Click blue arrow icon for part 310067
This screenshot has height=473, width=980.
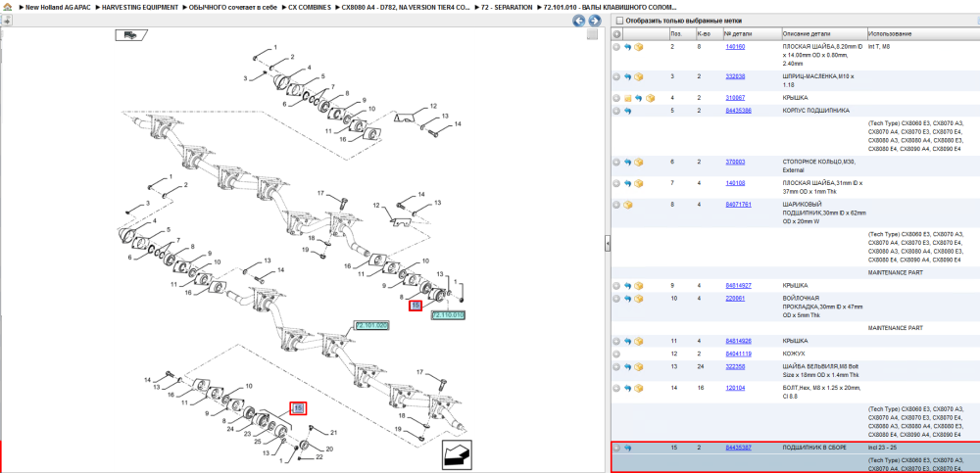pyautogui.click(x=639, y=98)
